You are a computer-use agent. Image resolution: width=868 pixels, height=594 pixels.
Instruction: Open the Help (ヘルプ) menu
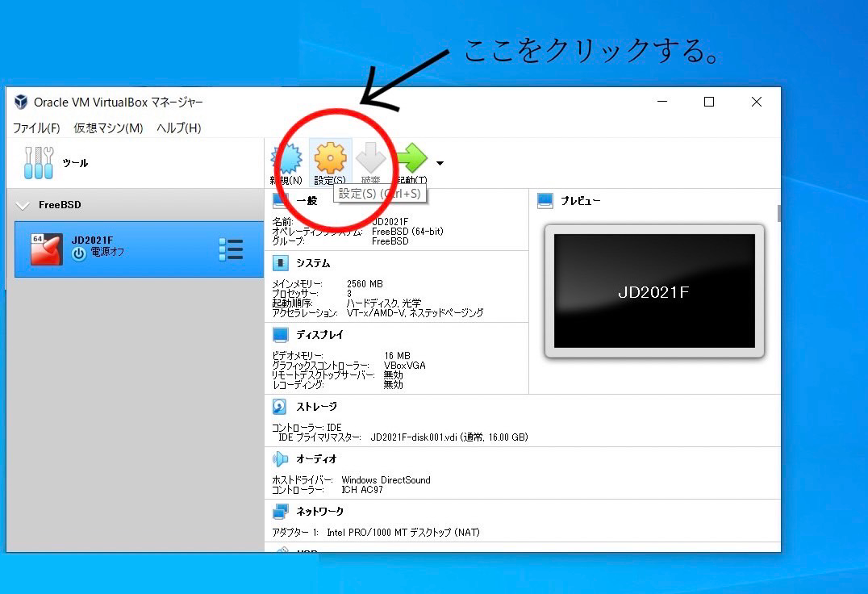tap(178, 128)
